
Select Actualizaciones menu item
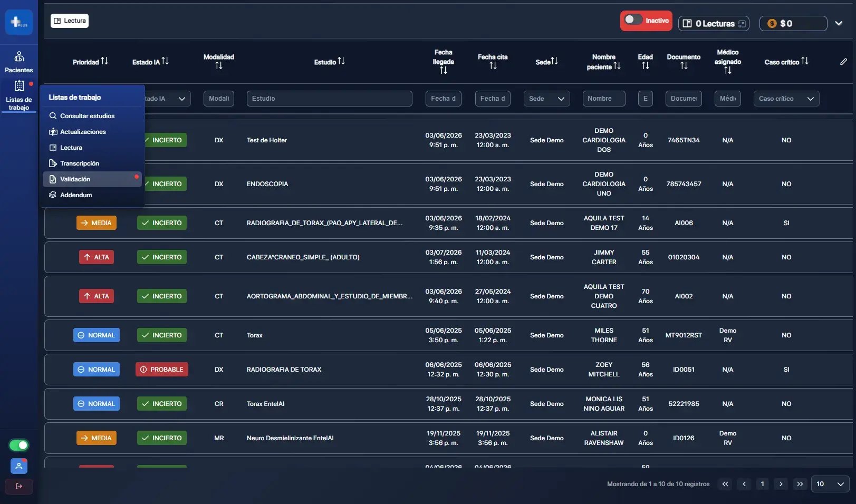91,132
